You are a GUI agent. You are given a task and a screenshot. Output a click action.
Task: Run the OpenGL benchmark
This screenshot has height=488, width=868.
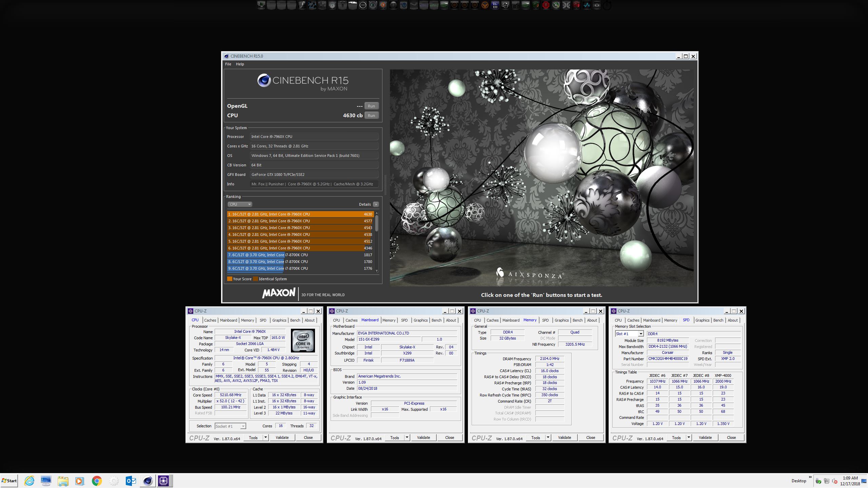[371, 106]
